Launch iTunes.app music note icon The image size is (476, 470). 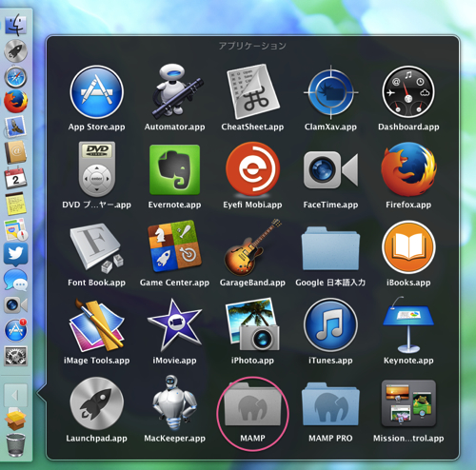tap(330, 325)
